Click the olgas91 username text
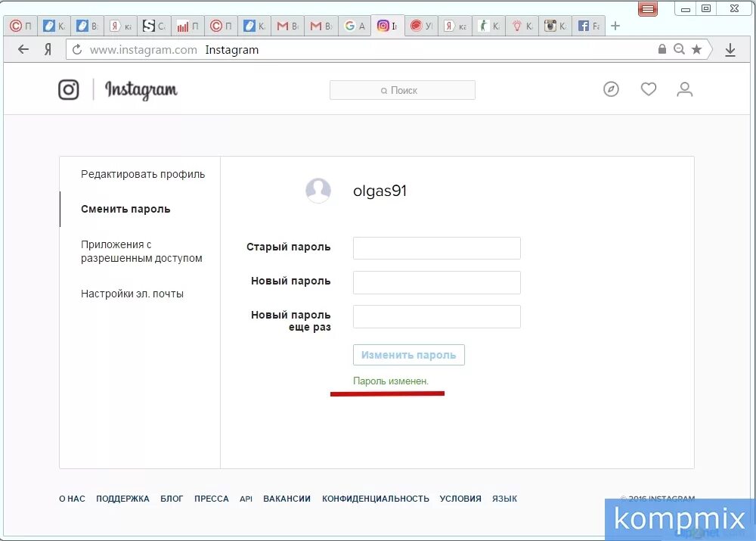Screen dimensions: 756x541 pyautogui.click(x=380, y=191)
